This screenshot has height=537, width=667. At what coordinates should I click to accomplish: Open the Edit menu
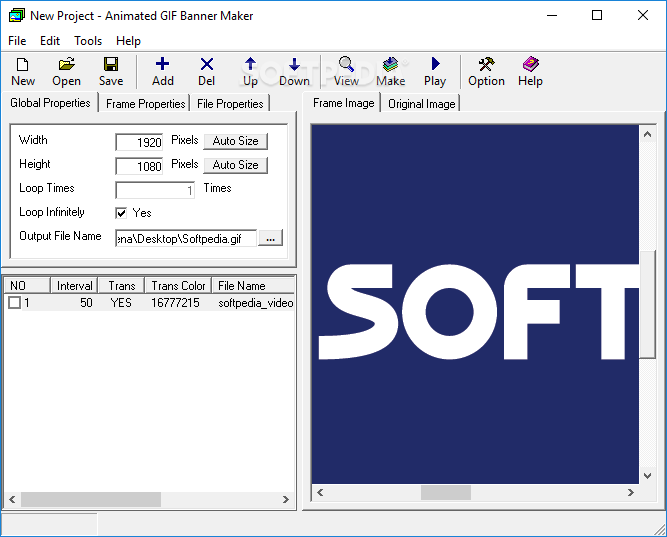[50, 41]
